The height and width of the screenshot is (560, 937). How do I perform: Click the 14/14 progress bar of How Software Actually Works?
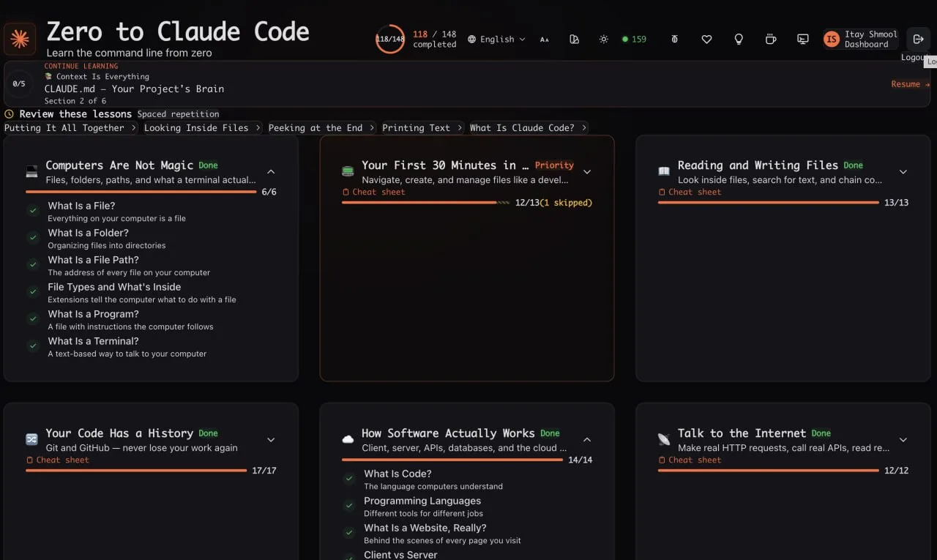[x=452, y=460]
